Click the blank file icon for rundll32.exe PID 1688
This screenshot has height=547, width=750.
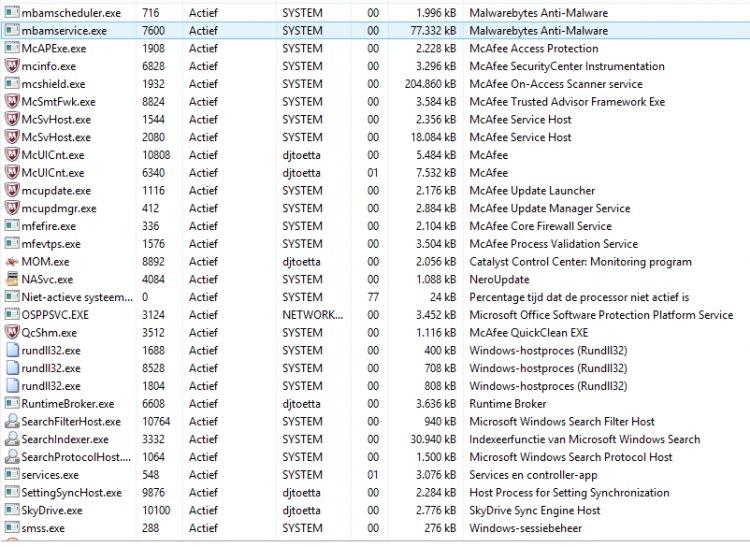[12, 350]
